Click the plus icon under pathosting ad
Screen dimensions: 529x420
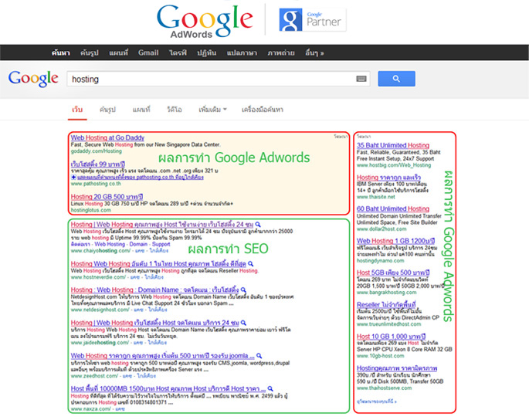pos(73,177)
